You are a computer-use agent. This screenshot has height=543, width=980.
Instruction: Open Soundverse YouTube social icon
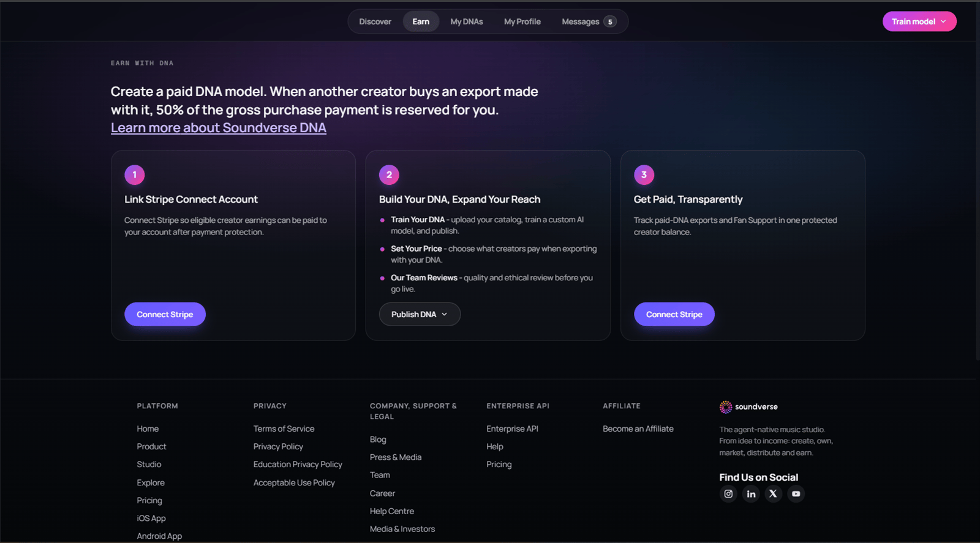click(x=796, y=494)
